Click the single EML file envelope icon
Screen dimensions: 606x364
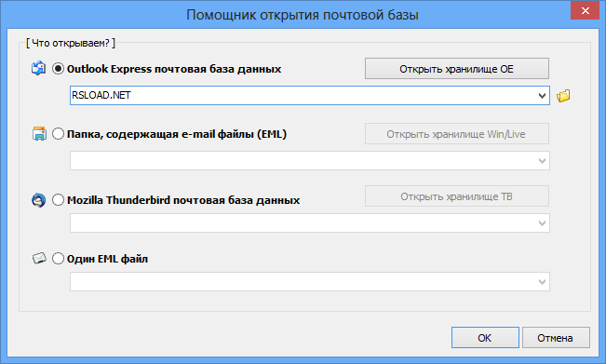point(39,258)
